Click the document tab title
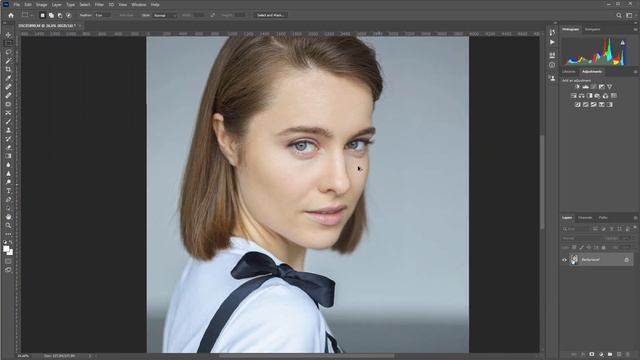This screenshot has height=360, width=640. (x=47, y=26)
